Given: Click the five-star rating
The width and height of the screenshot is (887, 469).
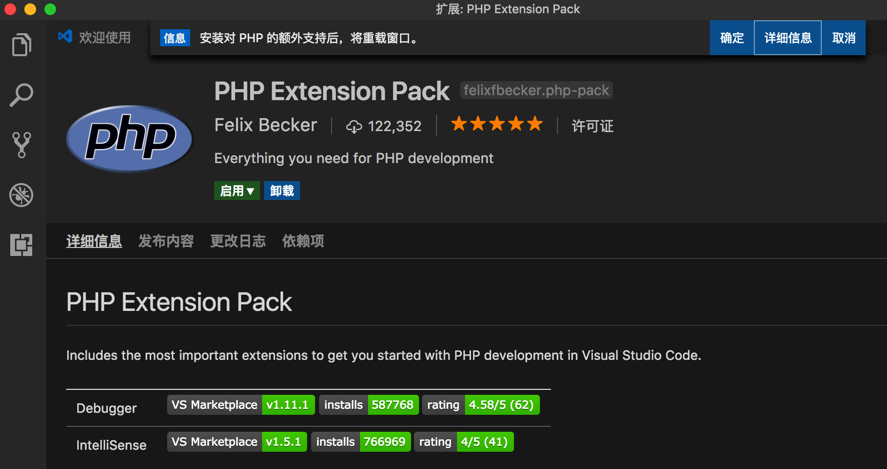Looking at the screenshot, I should pyautogui.click(x=497, y=124).
